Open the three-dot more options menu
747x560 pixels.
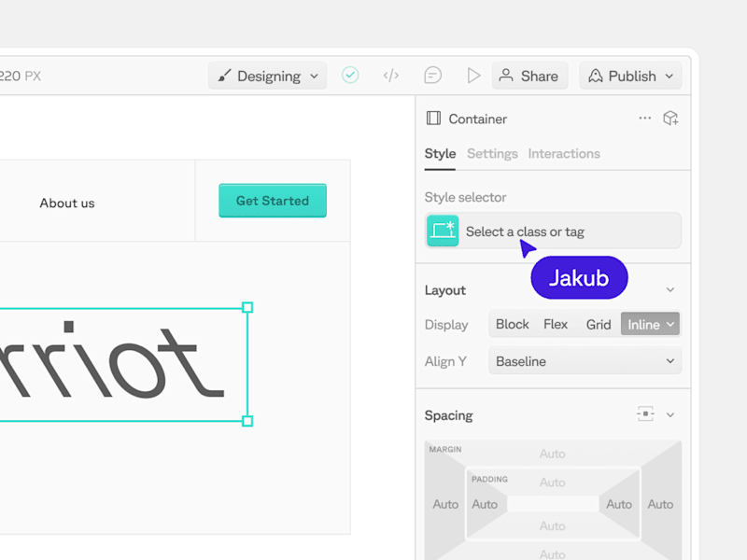(644, 118)
